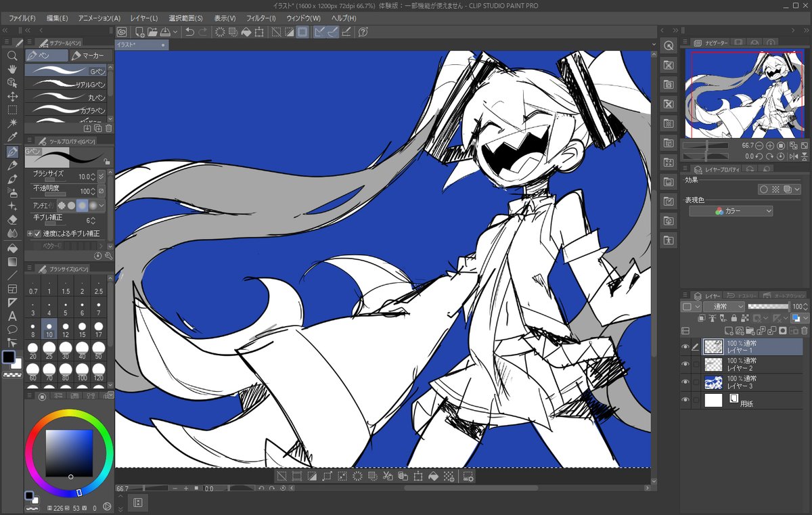Click the Scale/rotate transform icon in command bar
812x515 pixels.
pos(258,32)
